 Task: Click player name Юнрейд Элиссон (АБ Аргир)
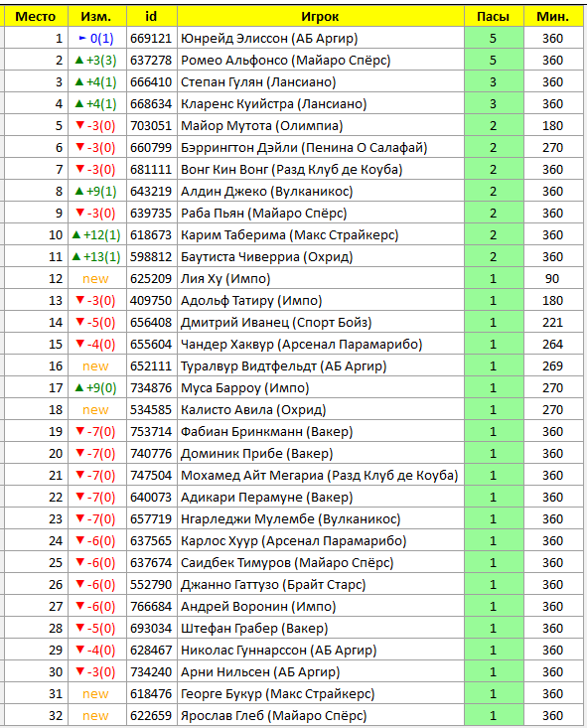(x=269, y=38)
